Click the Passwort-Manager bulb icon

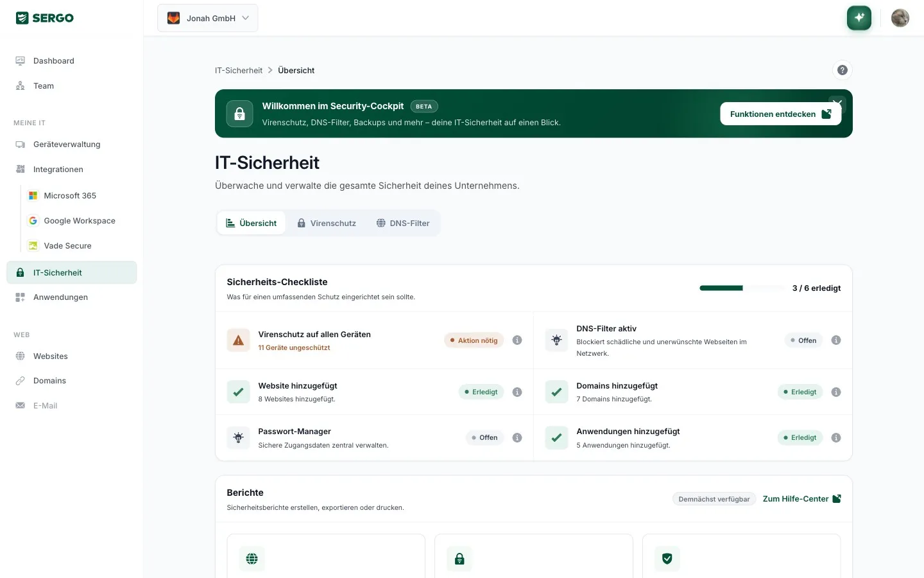[x=239, y=438]
